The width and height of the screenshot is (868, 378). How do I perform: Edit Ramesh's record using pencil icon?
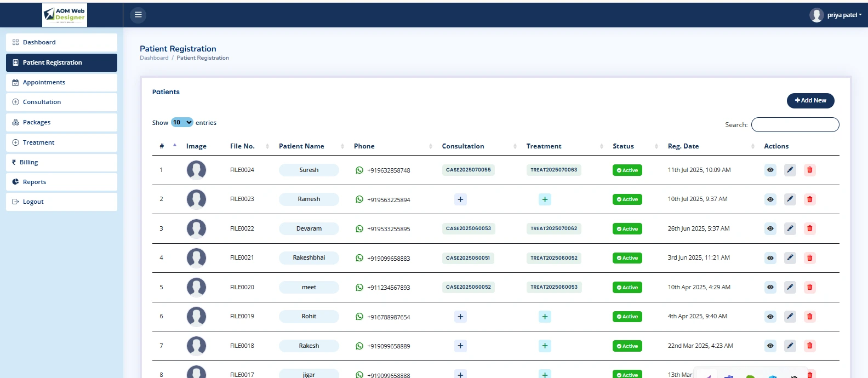pos(790,199)
